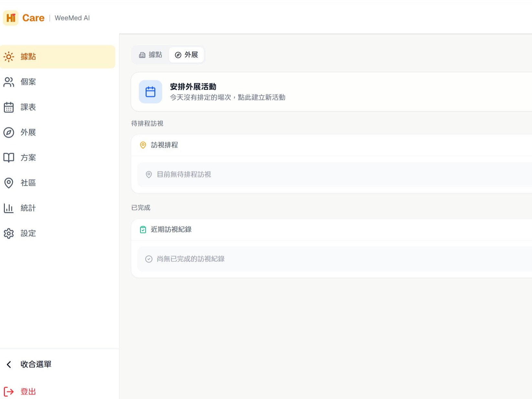Screen dimensions: 532x399
Task: Click the gray pin icon beside 目前無待排程訪視
Action: tap(149, 175)
